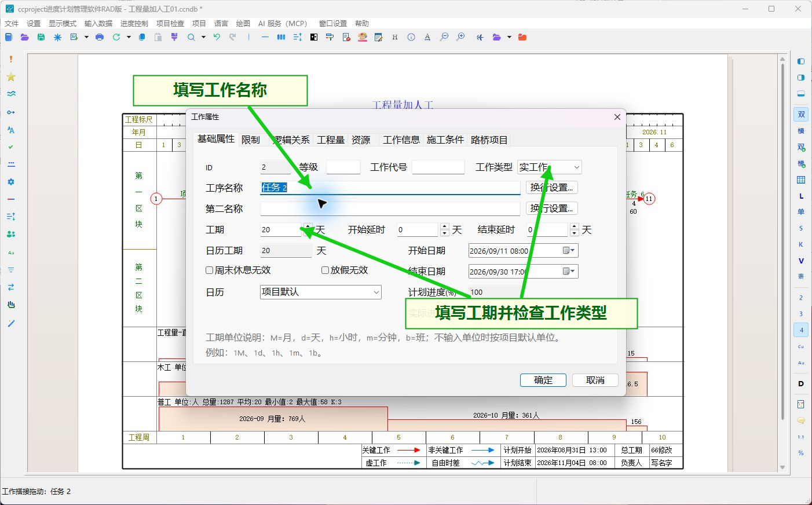Click the print icon in the toolbar
This screenshot has height=505, width=812.
[100, 37]
